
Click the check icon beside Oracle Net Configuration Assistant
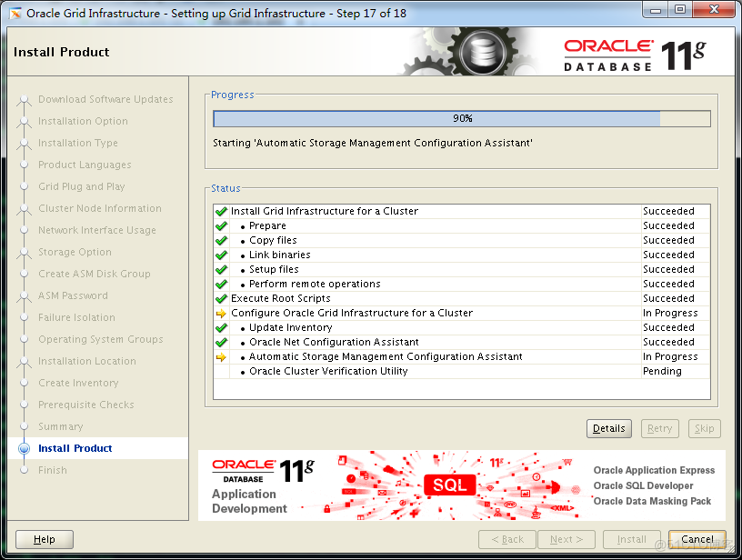tap(221, 343)
